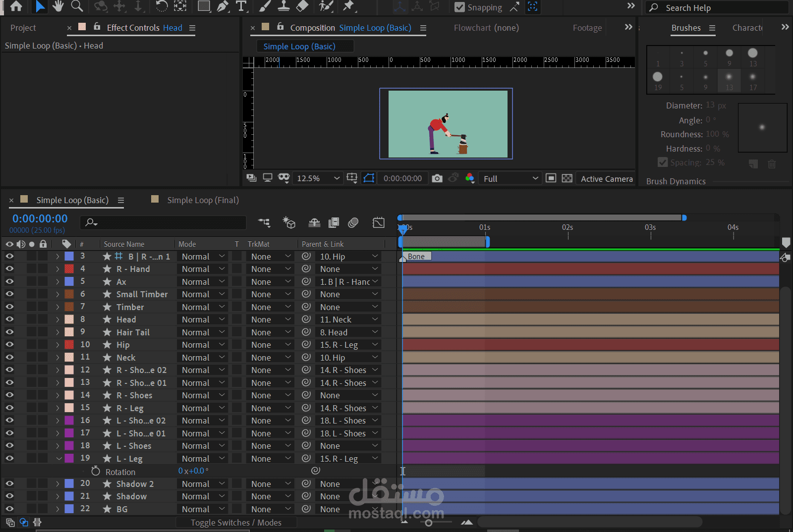
Task: Click the timeline layer search field
Action: click(164, 223)
